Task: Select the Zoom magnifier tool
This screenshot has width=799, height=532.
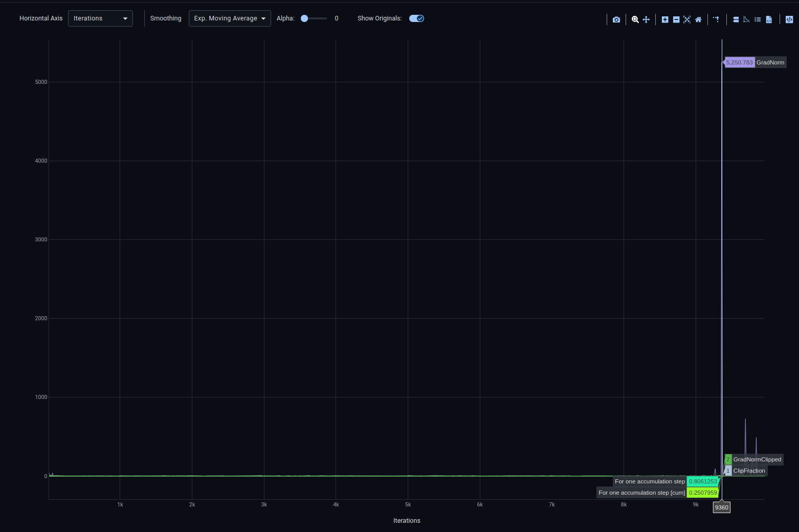Action: (635, 19)
